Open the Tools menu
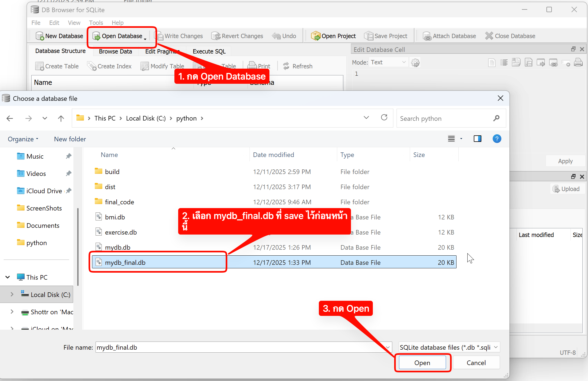The image size is (588, 381). click(x=96, y=23)
